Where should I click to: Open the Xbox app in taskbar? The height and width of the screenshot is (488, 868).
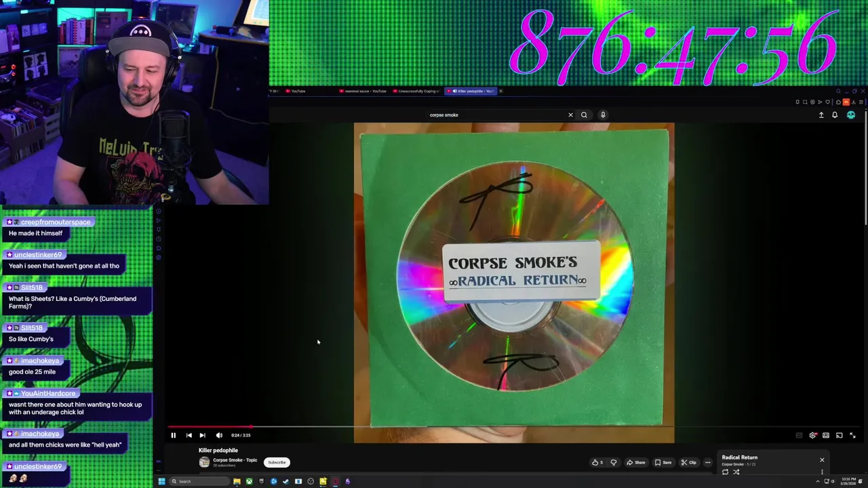click(249, 481)
